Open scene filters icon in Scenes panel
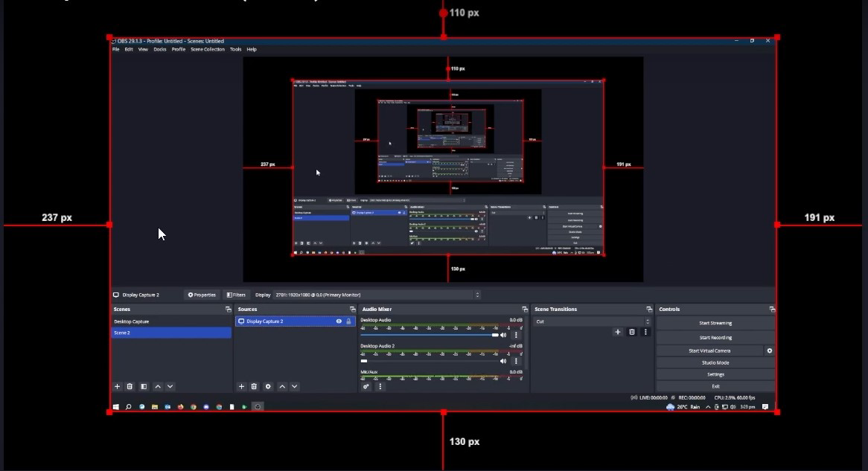The height and width of the screenshot is (471, 868). (144, 386)
